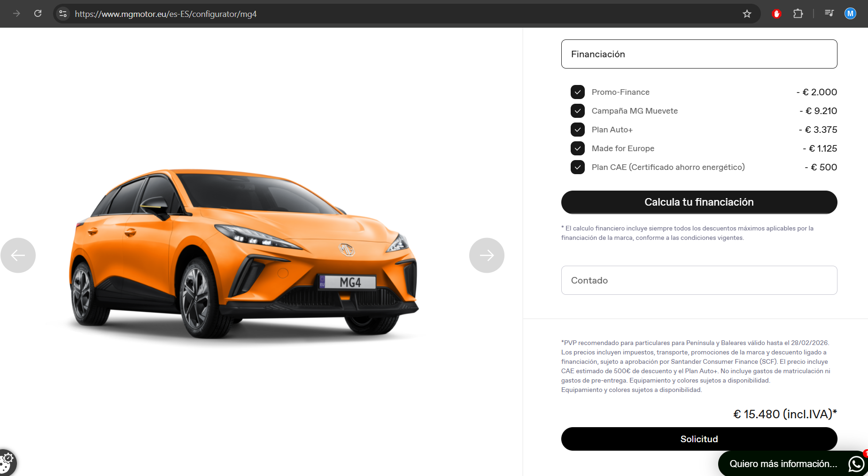
Task: Select the Contado payment option
Action: (699, 280)
